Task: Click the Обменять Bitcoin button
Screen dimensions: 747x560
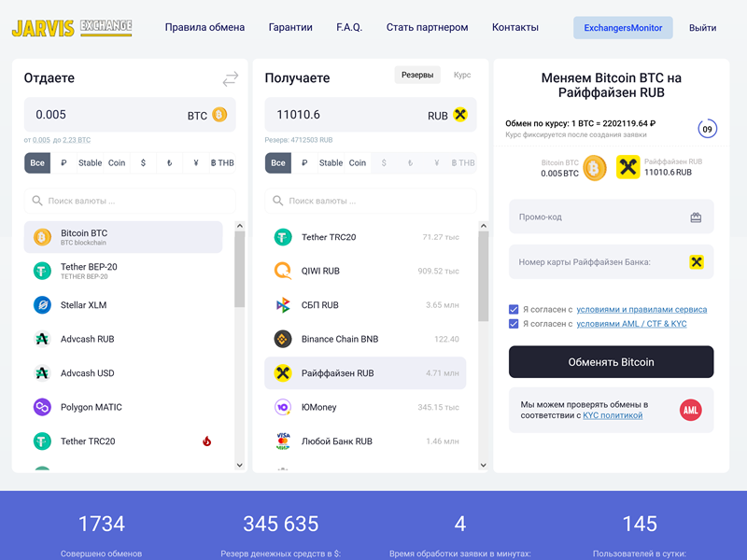Action: pos(612,362)
